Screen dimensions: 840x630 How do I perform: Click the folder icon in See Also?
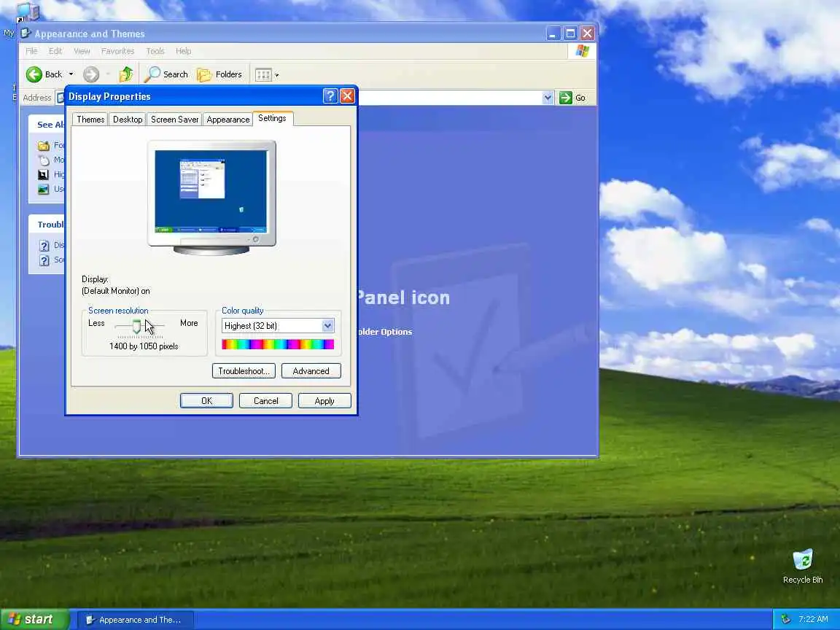pos(44,146)
